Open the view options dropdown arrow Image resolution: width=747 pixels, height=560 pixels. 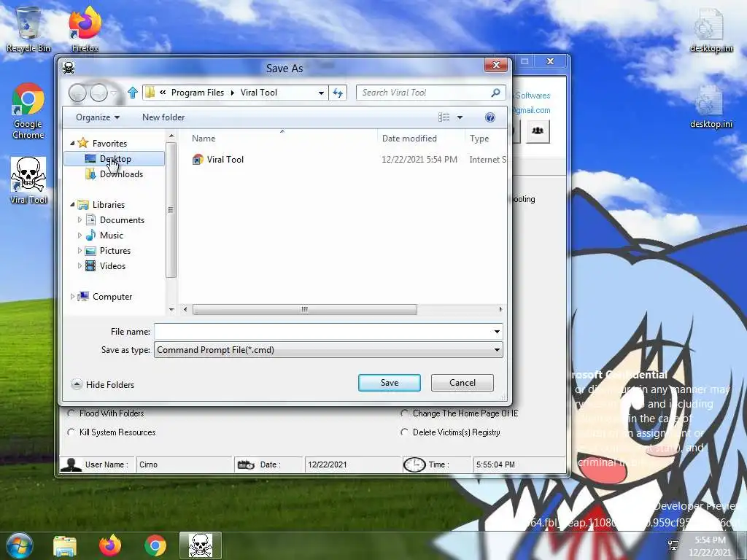point(460,117)
